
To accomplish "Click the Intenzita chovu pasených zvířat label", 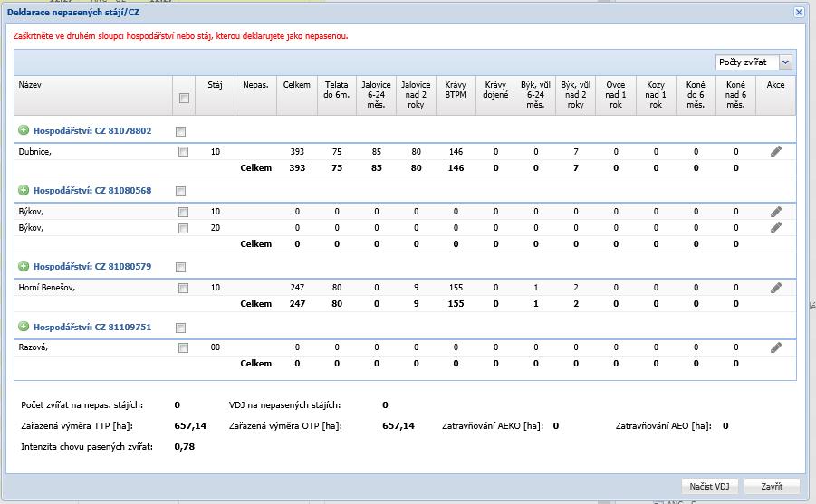I will click(x=87, y=446).
